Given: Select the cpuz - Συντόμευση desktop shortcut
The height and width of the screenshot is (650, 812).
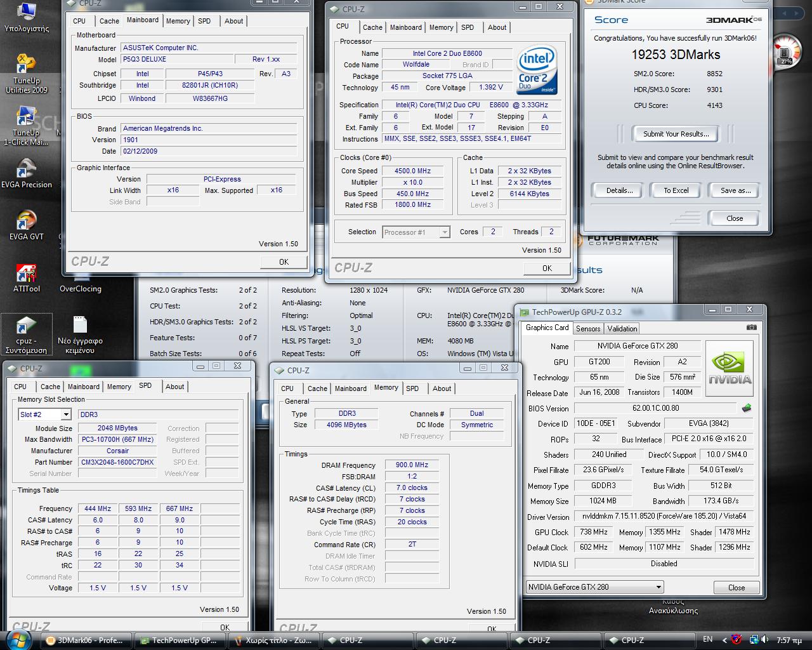Looking at the screenshot, I should pyautogui.click(x=27, y=335).
